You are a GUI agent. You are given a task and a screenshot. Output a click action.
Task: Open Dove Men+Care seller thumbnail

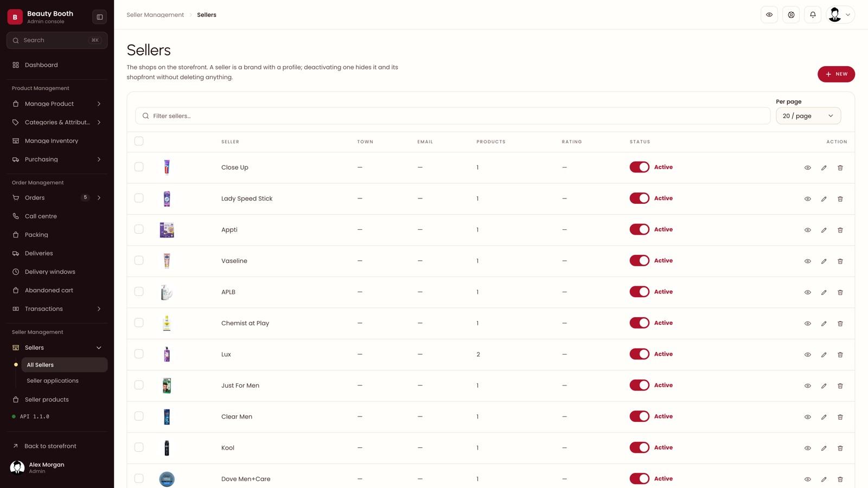pos(167,479)
